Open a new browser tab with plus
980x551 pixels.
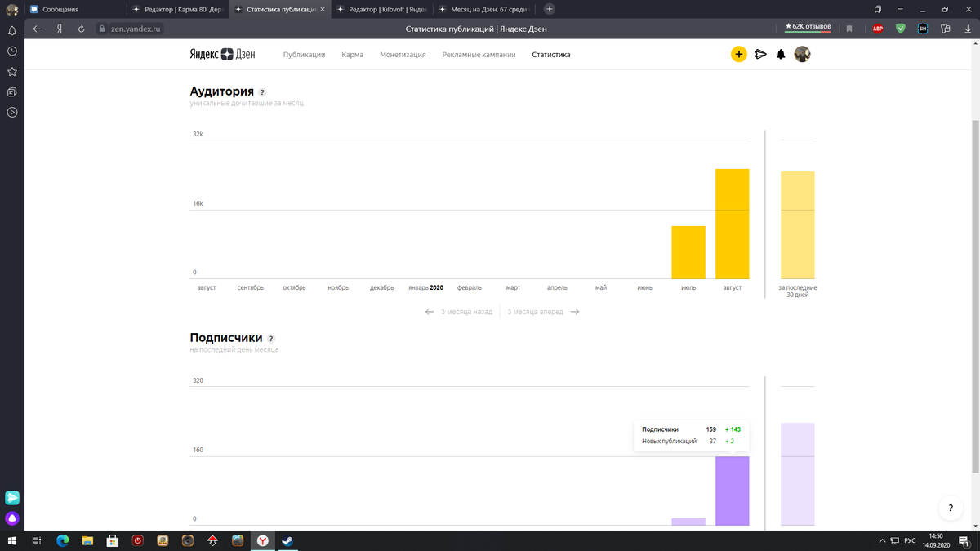pyautogui.click(x=550, y=9)
